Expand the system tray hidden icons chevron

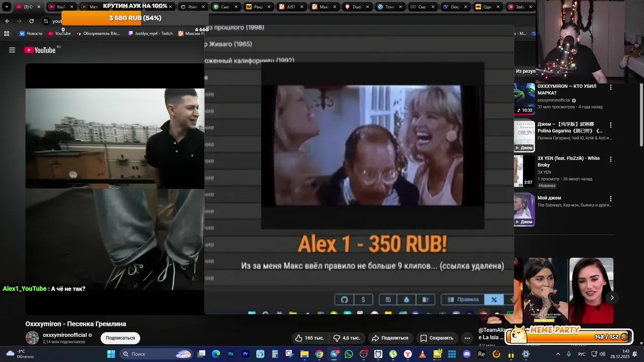point(557,354)
